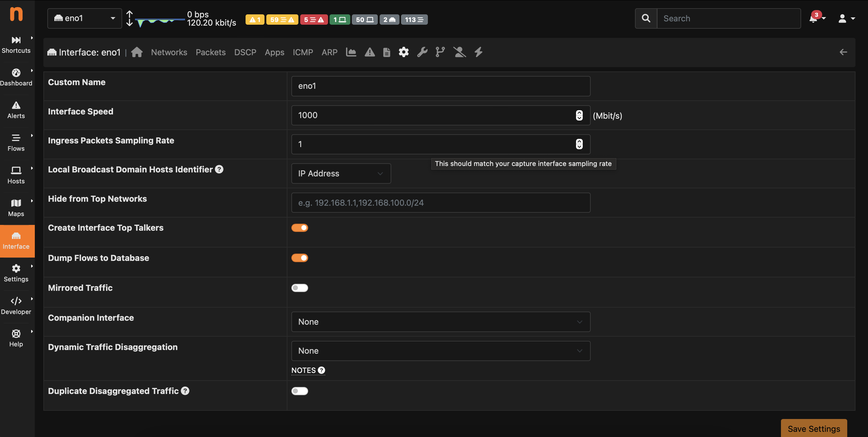Open the interface log document icon
Screen dimensions: 868x437
click(x=386, y=52)
